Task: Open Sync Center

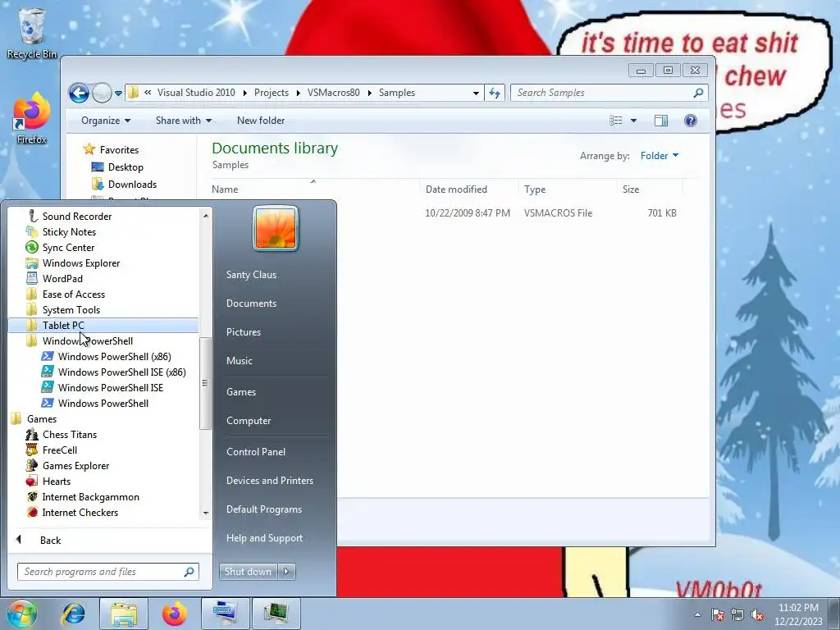Action: pyautogui.click(x=68, y=248)
